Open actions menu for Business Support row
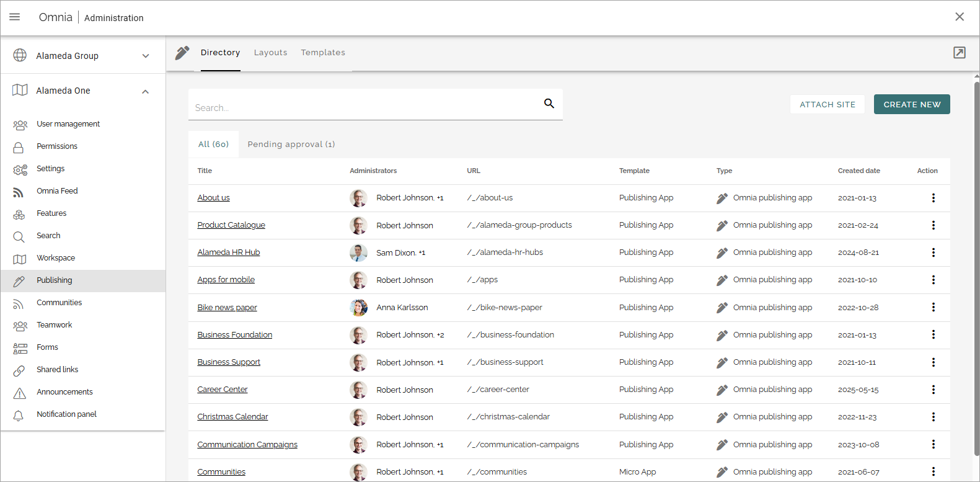The height and width of the screenshot is (482, 980). (x=933, y=362)
